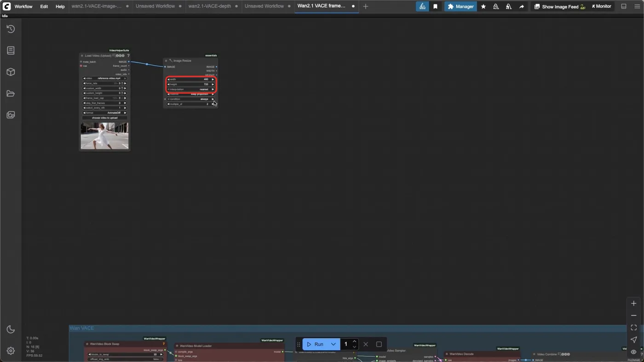The image size is (644, 362).
Task: Toggle dark theme moon icon
Action: coord(11,329)
